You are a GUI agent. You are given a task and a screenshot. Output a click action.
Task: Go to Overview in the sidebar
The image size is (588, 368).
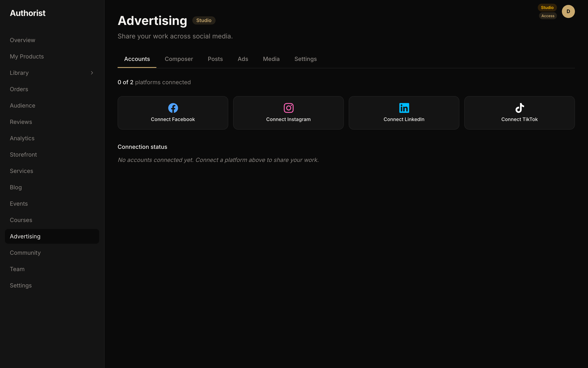[x=52, y=40]
